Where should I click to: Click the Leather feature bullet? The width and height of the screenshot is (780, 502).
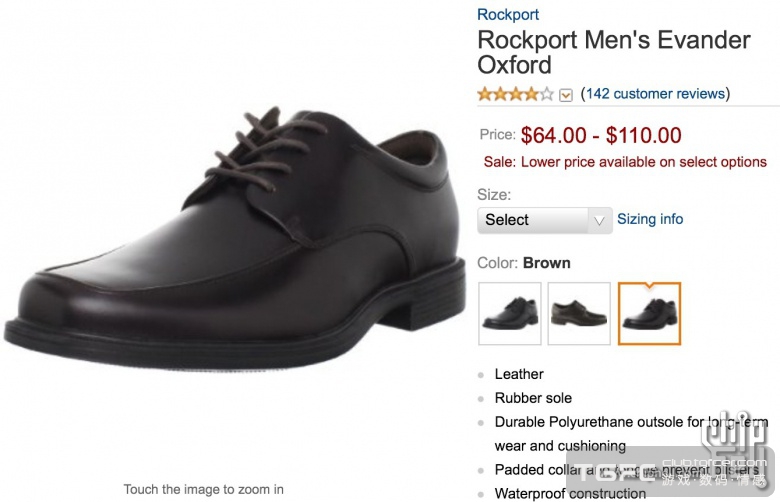(519, 374)
